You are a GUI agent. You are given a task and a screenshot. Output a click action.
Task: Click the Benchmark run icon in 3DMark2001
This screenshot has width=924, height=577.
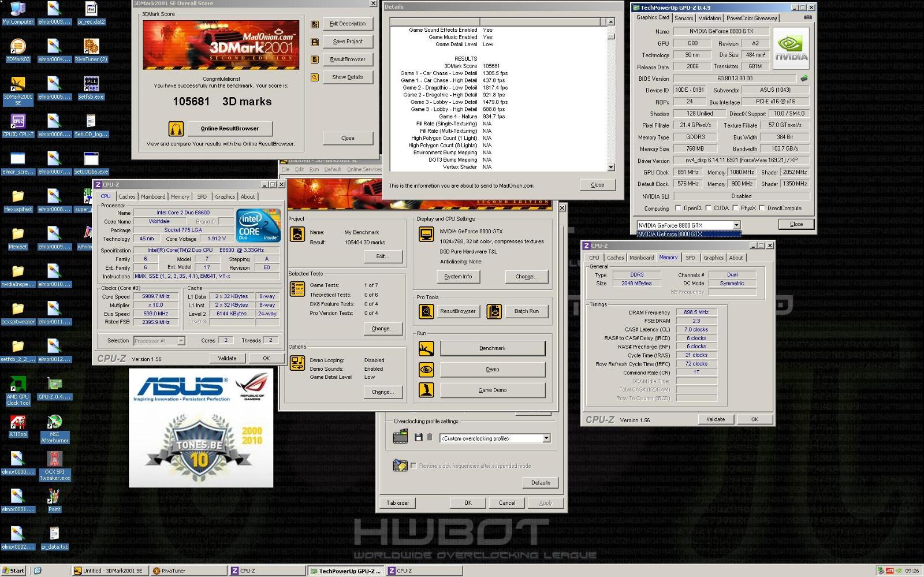[x=426, y=348]
